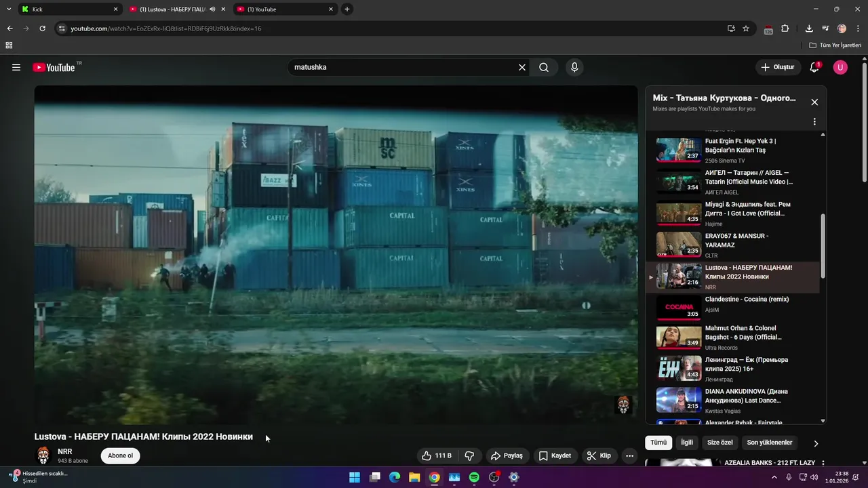The height and width of the screenshot is (488, 868).
Task: Dislike the video with thumbs down
Action: pos(469,455)
